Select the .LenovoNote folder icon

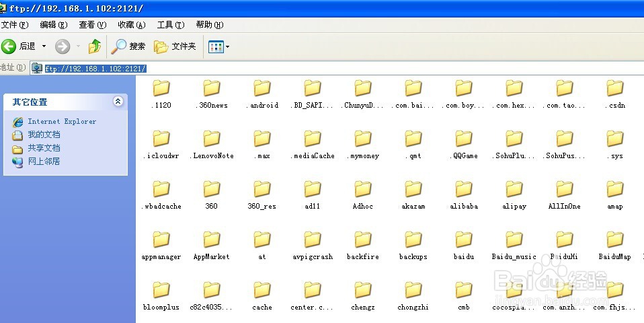tap(212, 139)
